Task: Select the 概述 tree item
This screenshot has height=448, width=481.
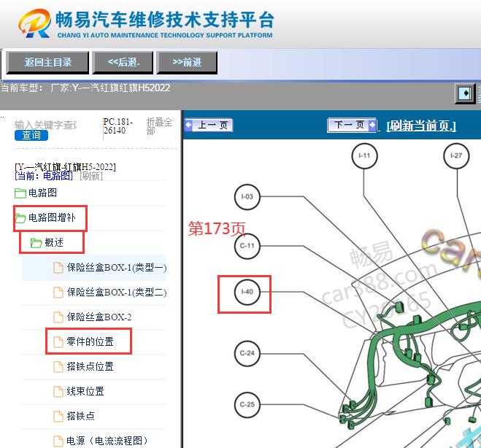Action: point(54,242)
